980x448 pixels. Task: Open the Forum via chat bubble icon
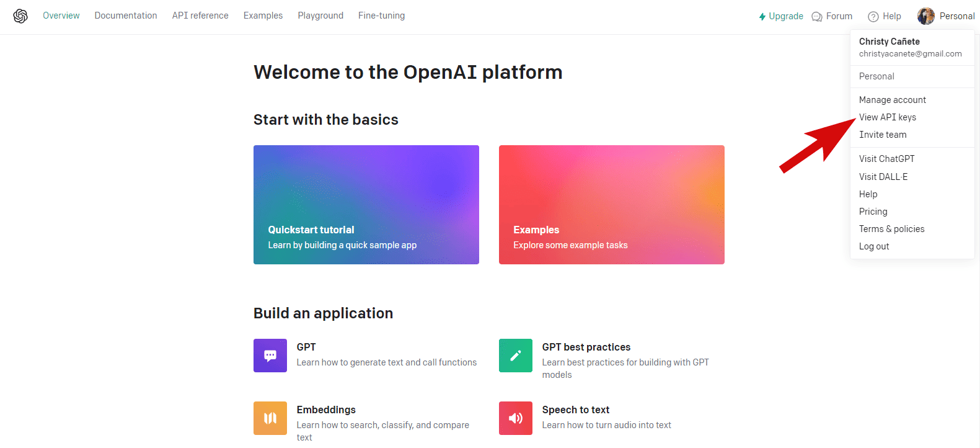[817, 17]
